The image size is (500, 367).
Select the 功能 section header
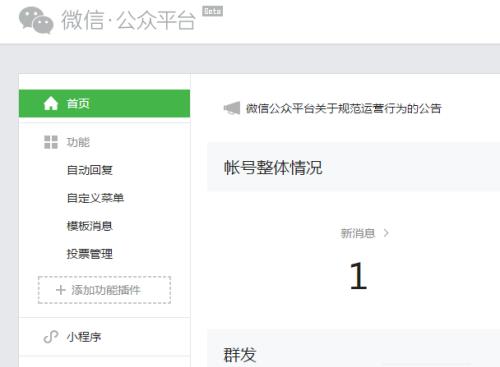[78, 142]
